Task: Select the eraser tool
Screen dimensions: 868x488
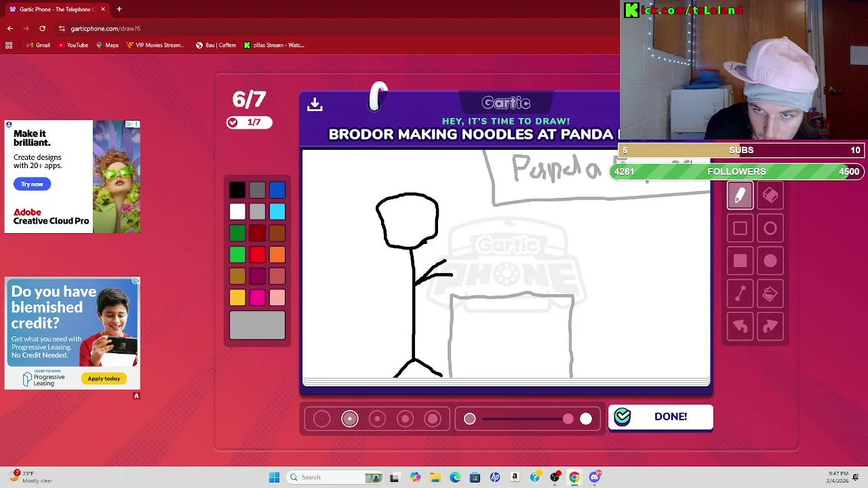Action: point(770,196)
